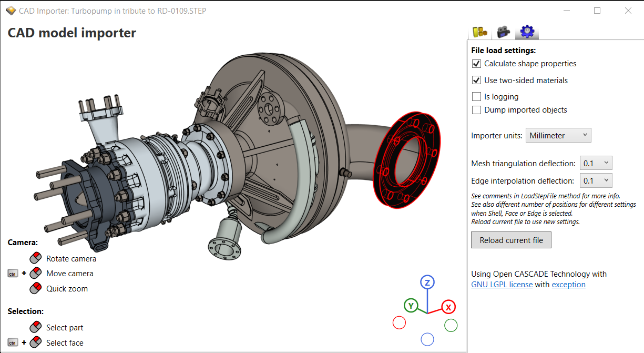Click the empty green negative axis circle

(x=451, y=325)
